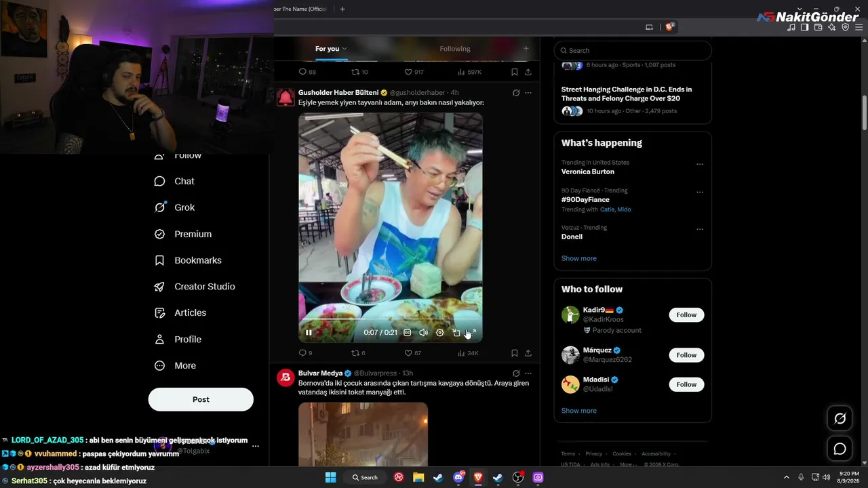
Task: Repost the Gusholder Haber Bülteni post
Action: (x=355, y=353)
